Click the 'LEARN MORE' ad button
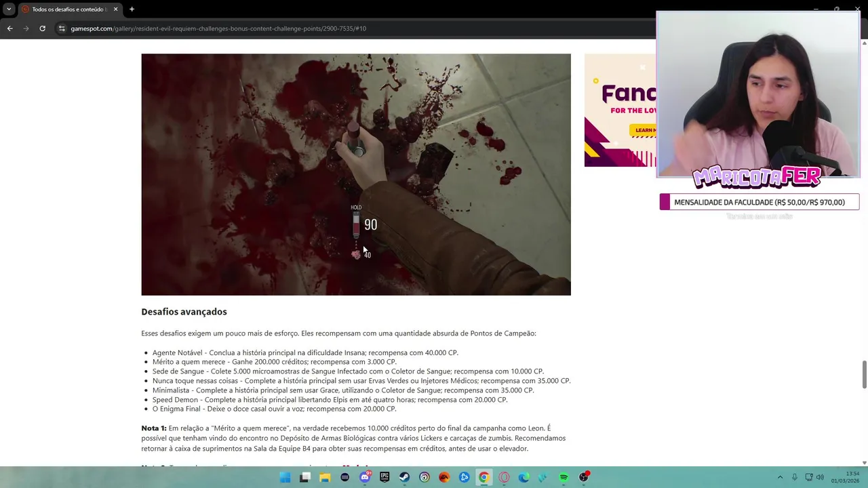The height and width of the screenshot is (488, 868). tap(645, 130)
